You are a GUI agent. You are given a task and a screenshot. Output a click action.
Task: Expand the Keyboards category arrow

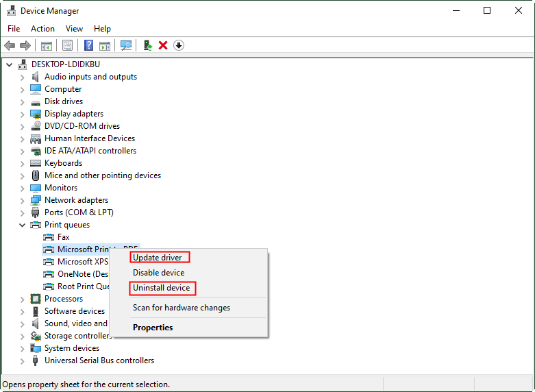22,164
